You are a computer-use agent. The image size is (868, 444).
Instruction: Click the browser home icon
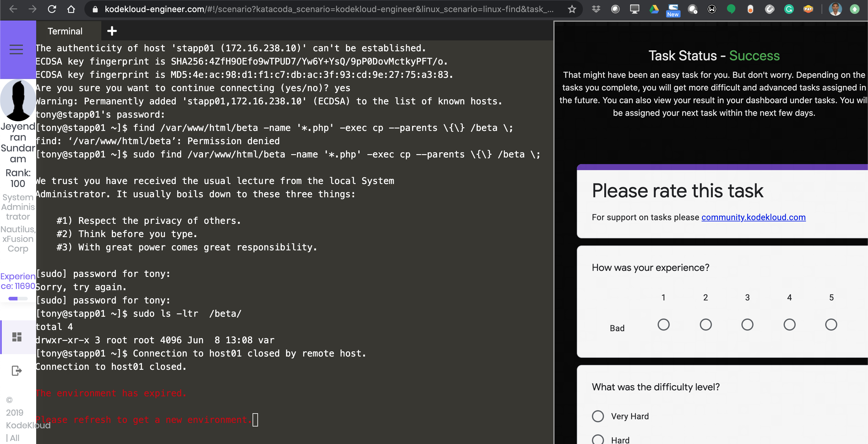(71, 9)
